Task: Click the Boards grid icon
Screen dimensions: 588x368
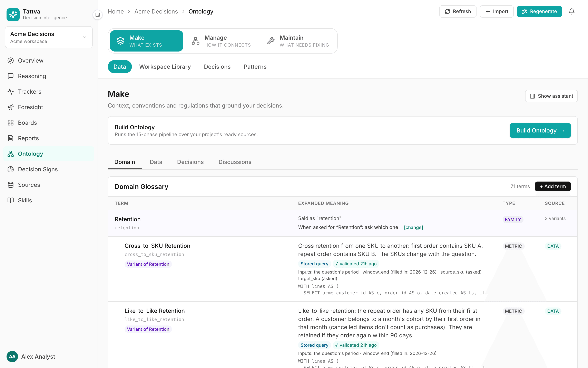Action: (x=10, y=123)
